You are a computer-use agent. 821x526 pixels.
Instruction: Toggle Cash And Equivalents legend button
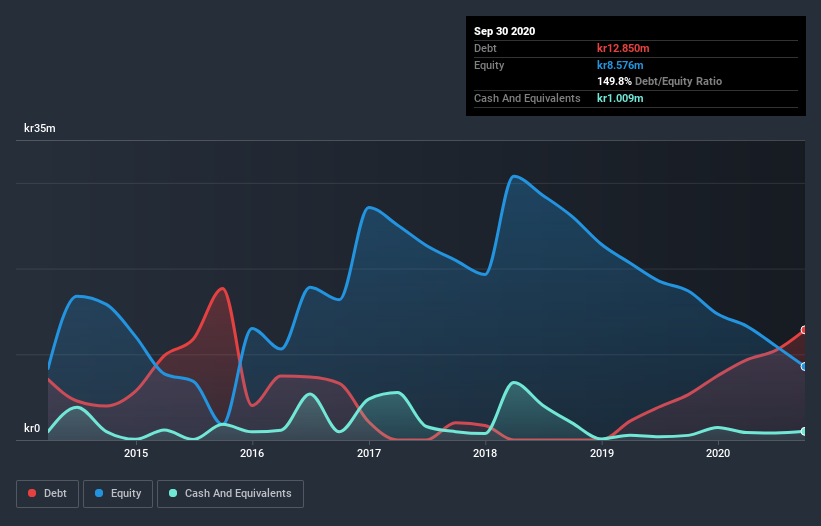[x=230, y=494]
